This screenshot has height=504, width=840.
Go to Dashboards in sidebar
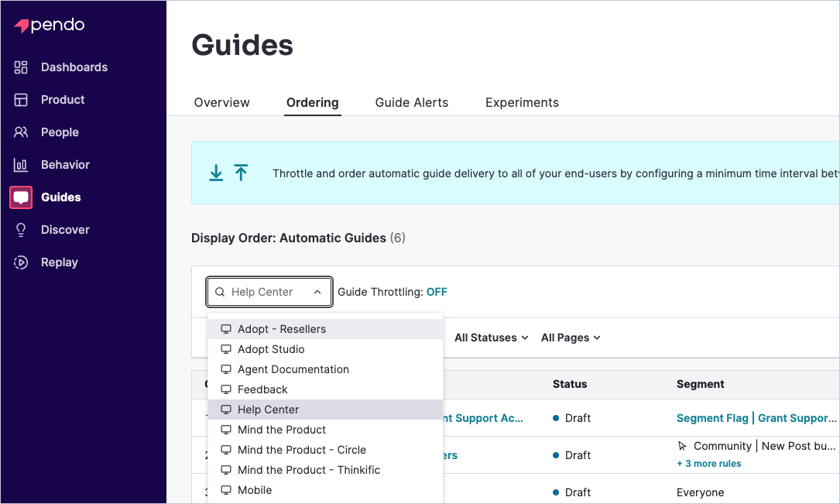click(x=74, y=67)
